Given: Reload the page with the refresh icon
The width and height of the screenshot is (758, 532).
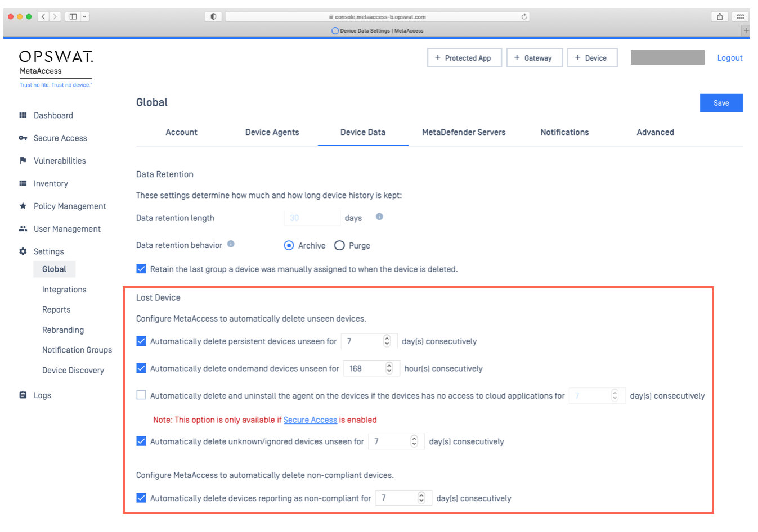Looking at the screenshot, I should point(524,17).
